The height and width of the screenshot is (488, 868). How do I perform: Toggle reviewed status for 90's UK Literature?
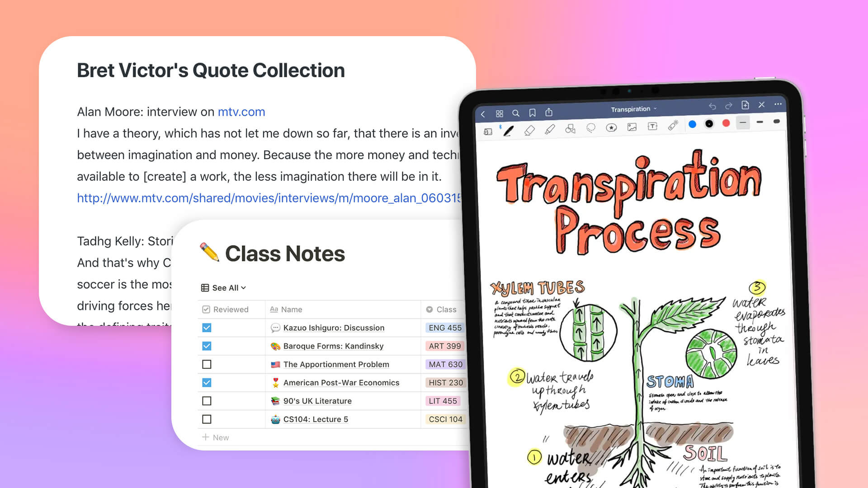pyautogui.click(x=208, y=401)
